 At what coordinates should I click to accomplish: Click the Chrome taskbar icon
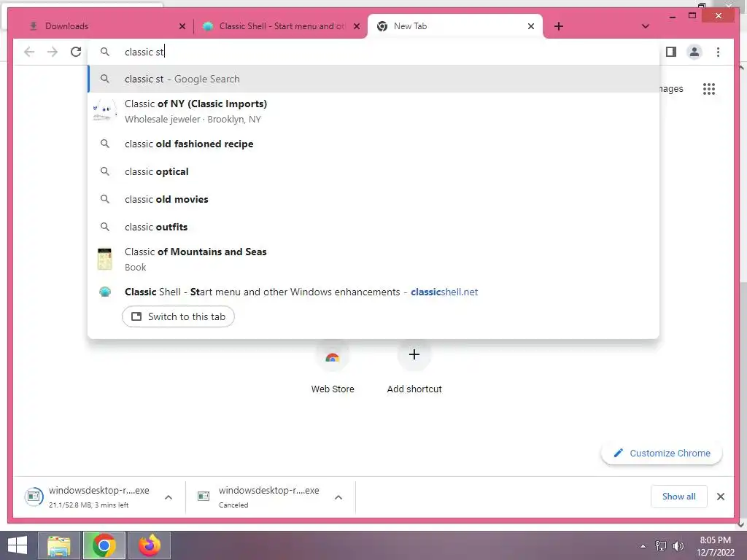[104, 545]
